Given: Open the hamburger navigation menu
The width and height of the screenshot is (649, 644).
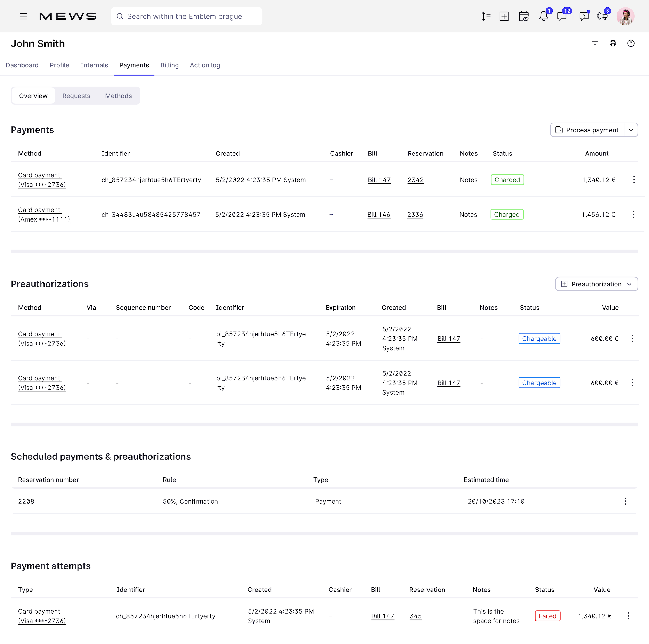Looking at the screenshot, I should point(23,16).
